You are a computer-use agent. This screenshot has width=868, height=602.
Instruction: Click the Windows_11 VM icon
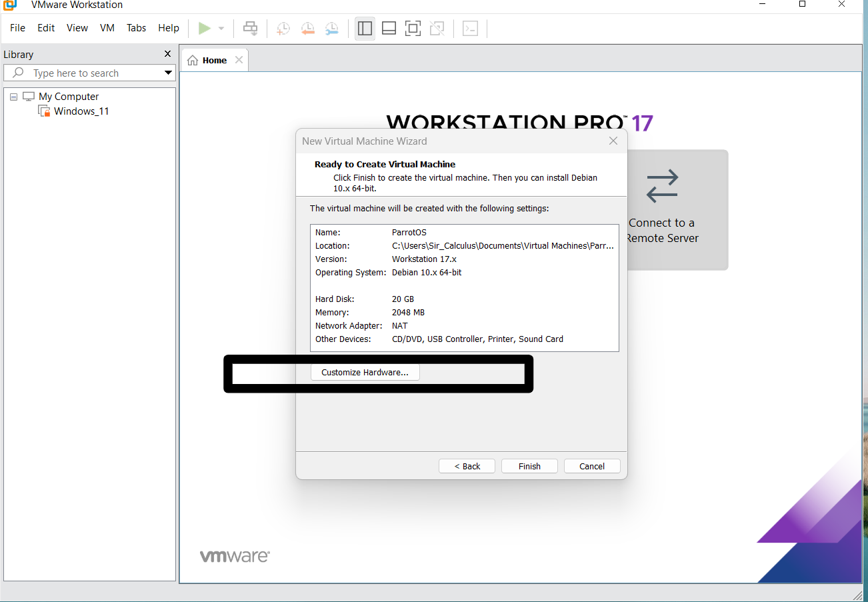(x=44, y=111)
